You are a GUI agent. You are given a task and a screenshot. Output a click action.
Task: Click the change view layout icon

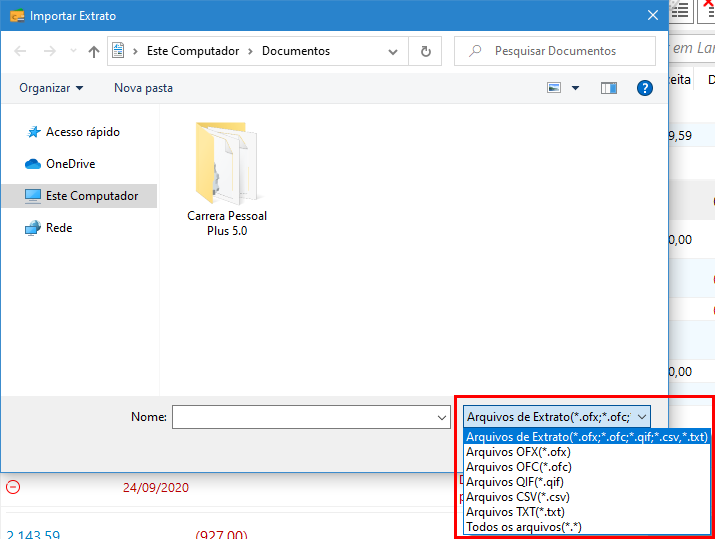pyautogui.click(x=554, y=88)
